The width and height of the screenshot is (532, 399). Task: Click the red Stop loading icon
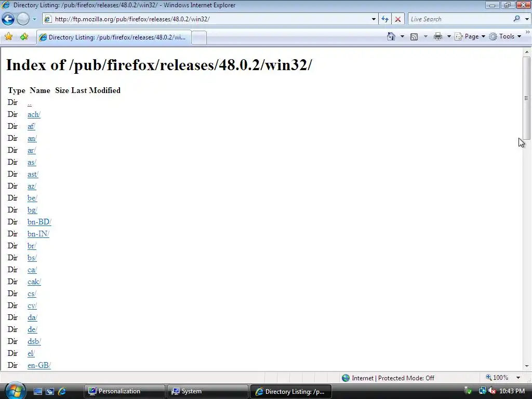coord(397,19)
